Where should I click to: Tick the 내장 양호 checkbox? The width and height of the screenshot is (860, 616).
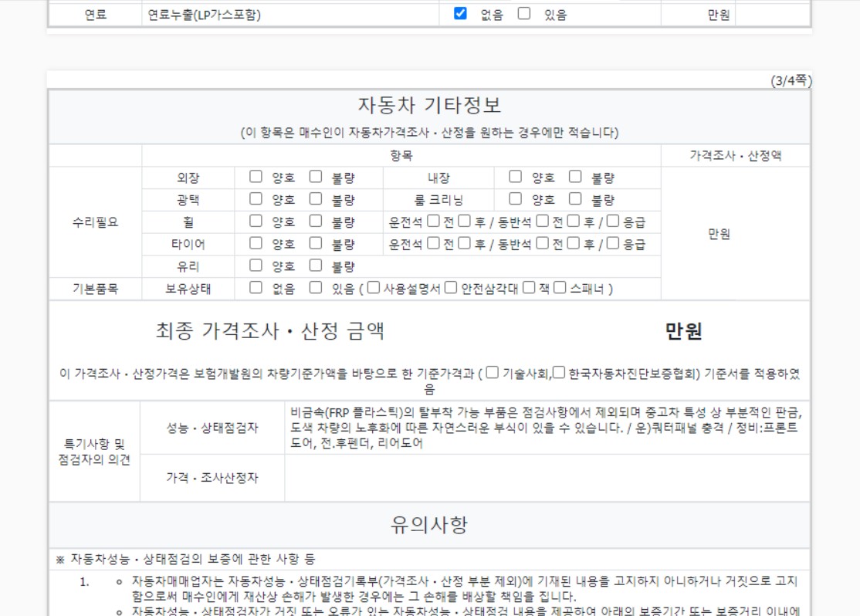click(x=515, y=177)
